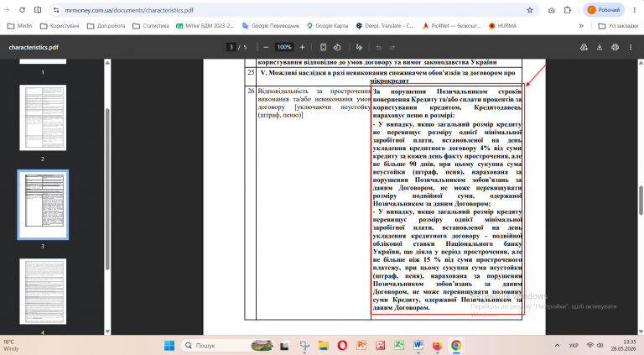The image size is (644, 355).
Task: Open the Статистика bookmark folder
Action: (x=151, y=25)
